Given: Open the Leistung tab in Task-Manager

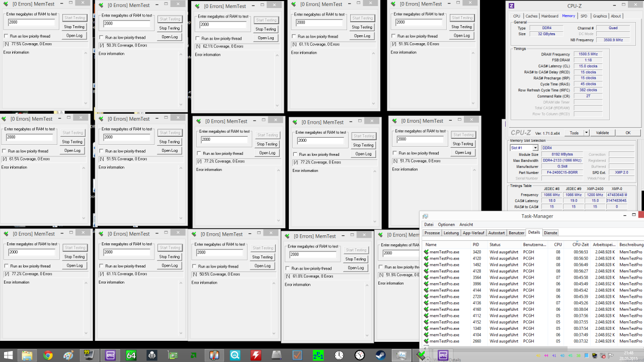Looking at the screenshot, I should (451, 233).
